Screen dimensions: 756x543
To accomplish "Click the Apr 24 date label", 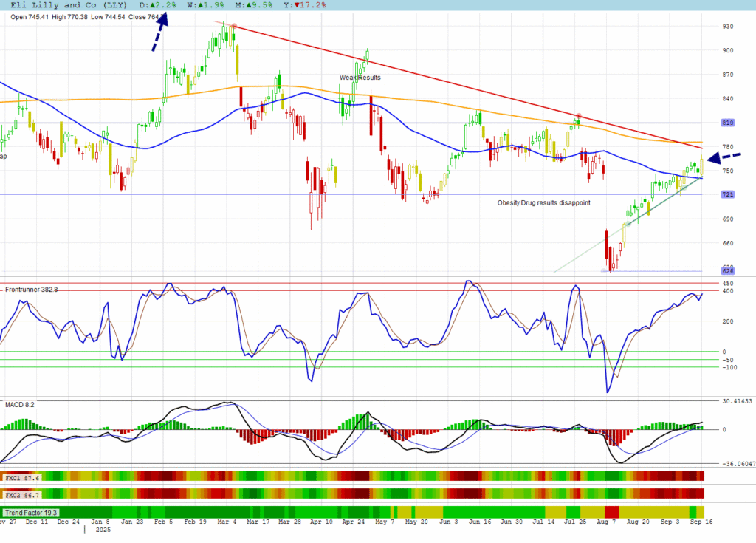I will (x=354, y=522).
